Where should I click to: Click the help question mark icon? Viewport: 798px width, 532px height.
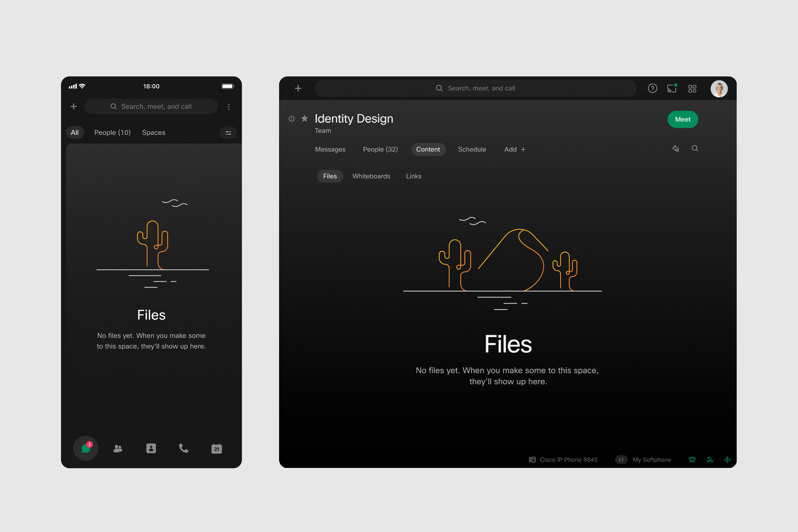(652, 88)
